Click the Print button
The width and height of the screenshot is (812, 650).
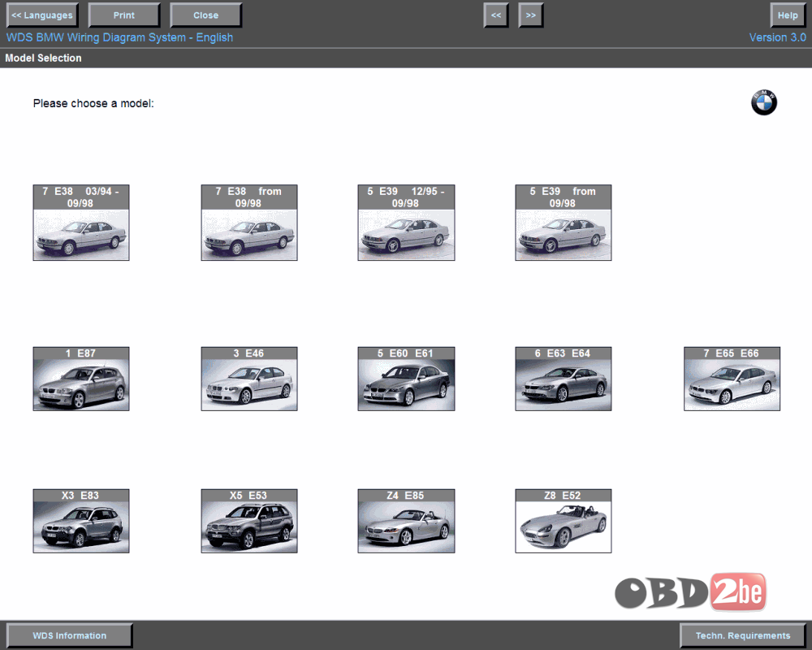click(x=124, y=15)
